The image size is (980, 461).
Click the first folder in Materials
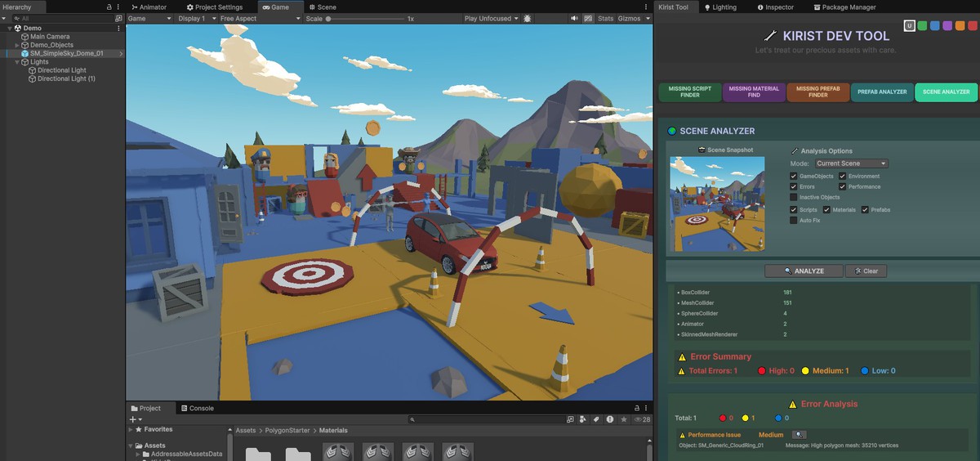click(258, 454)
